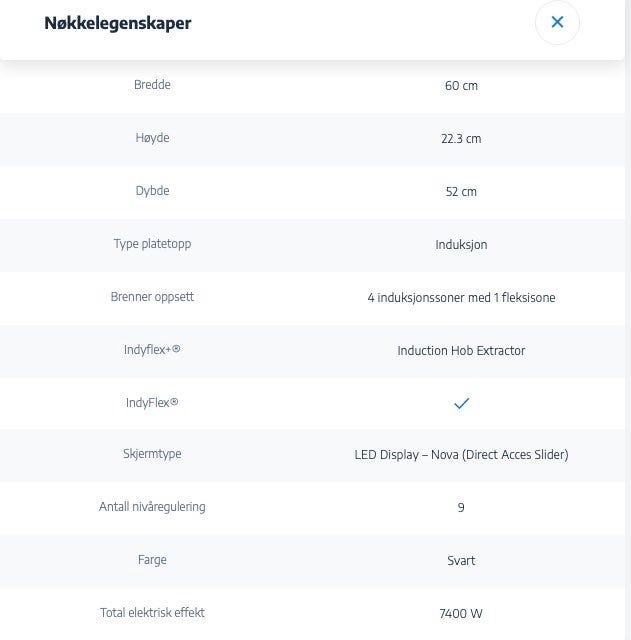The image size is (631, 640).
Task: Select the 22.3 cm height value
Action: [461, 139]
